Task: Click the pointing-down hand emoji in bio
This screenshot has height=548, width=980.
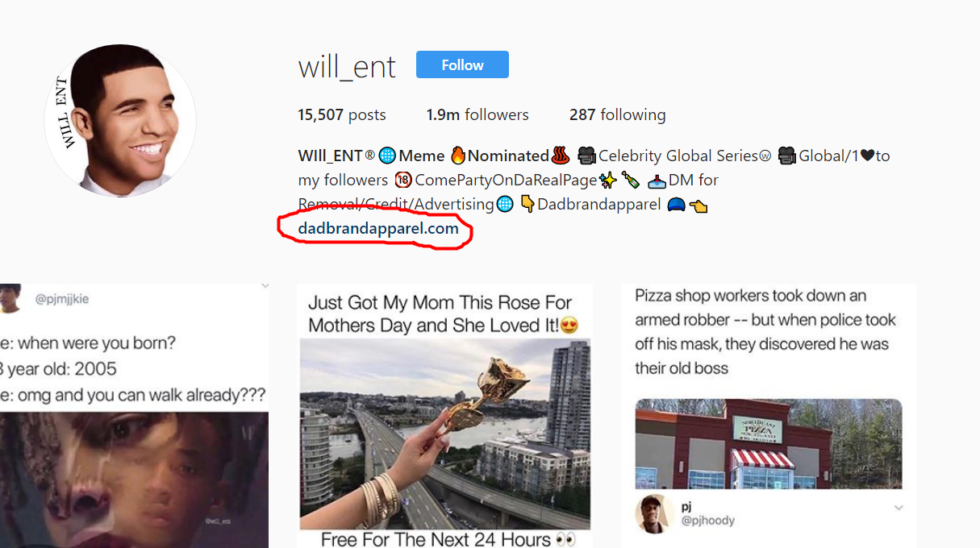Action: tap(528, 205)
